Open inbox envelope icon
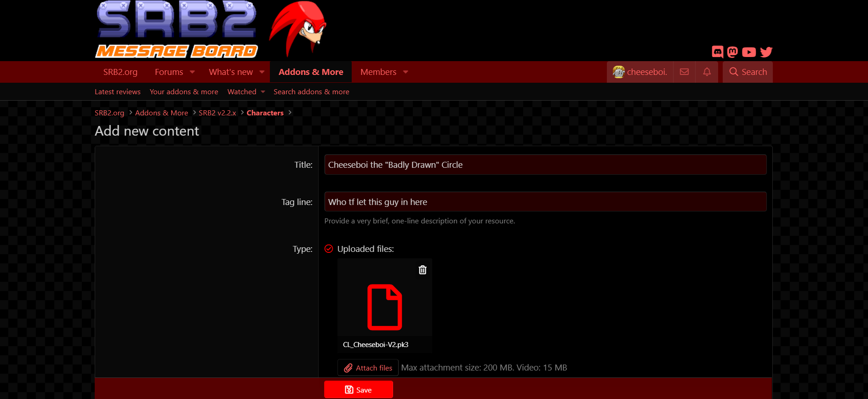The height and width of the screenshot is (399, 868). click(684, 72)
